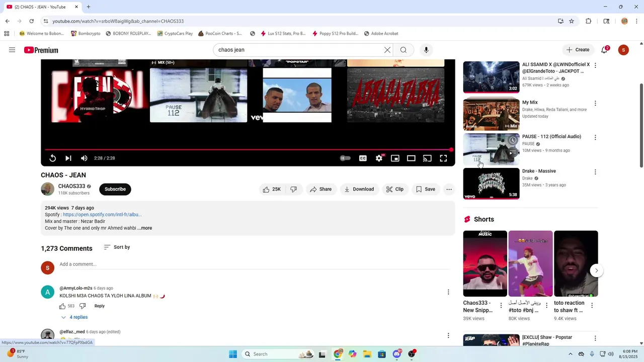Open ArmyLolo-m2s comment options menu

[448, 292]
